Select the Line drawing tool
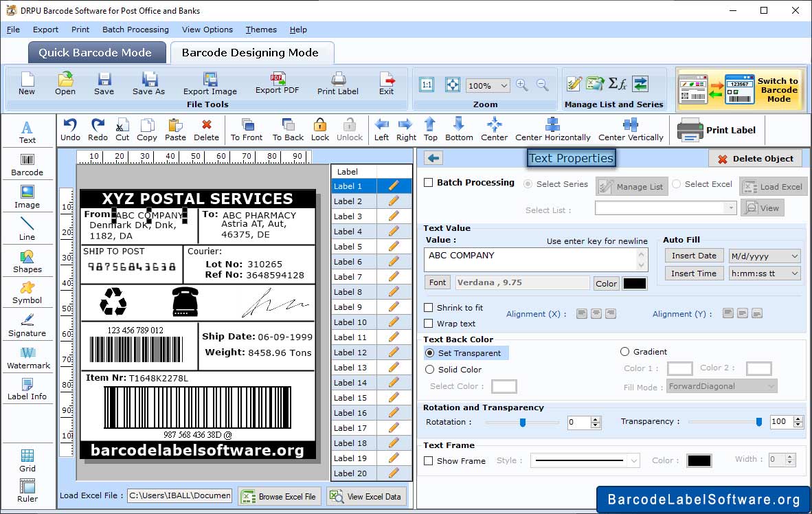Image resolution: width=812 pixels, height=514 pixels. (27, 229)
